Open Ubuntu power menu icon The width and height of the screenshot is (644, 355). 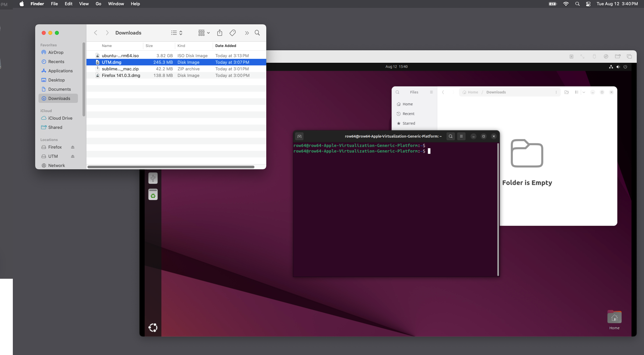pos(625,67)
